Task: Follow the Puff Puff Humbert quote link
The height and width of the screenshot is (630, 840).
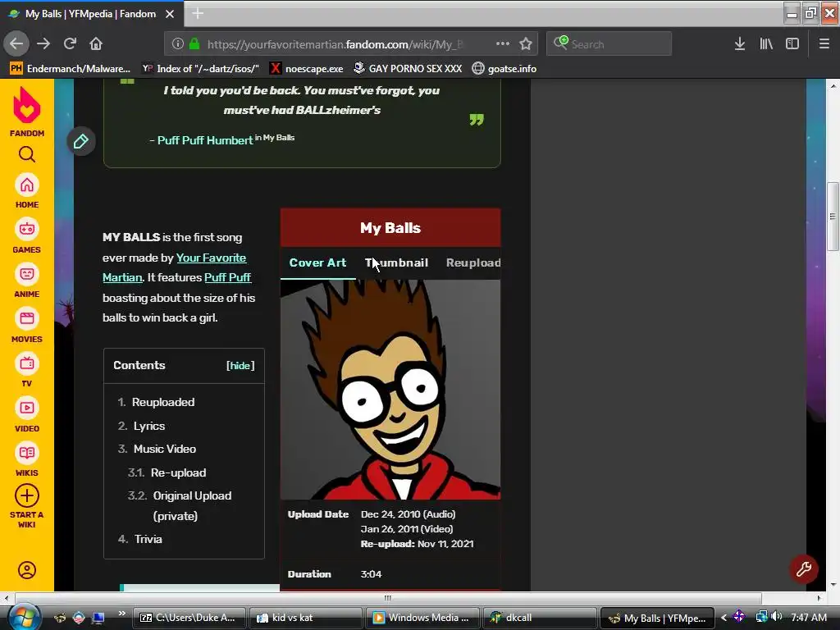Action: [205, 140]
